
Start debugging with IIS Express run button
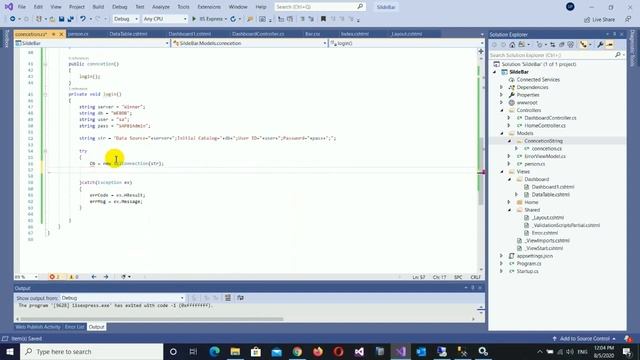[x=209, y=19]
